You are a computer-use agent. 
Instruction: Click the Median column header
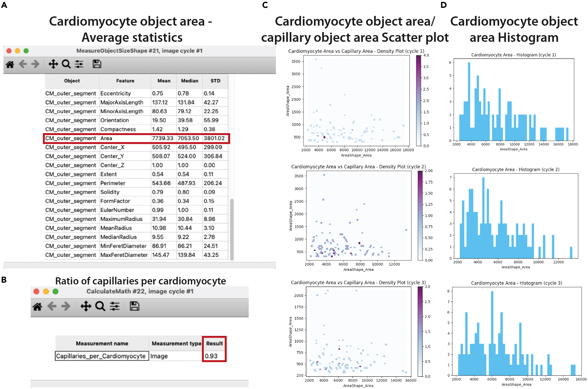click(190, 81)
